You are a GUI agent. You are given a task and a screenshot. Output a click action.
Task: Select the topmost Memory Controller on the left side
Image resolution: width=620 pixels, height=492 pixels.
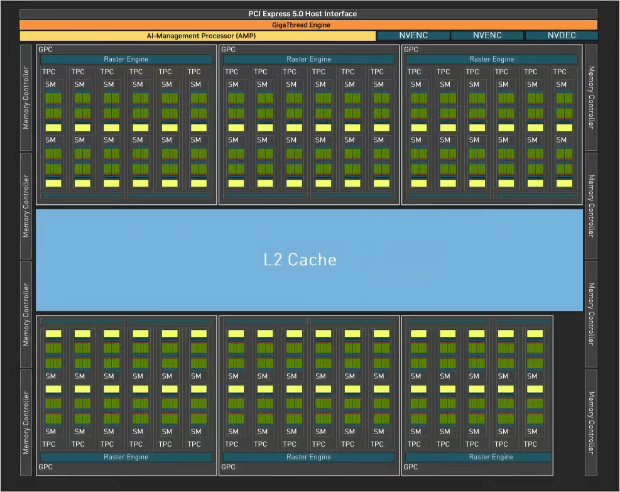pyautogui.click(x=26, y=97)
